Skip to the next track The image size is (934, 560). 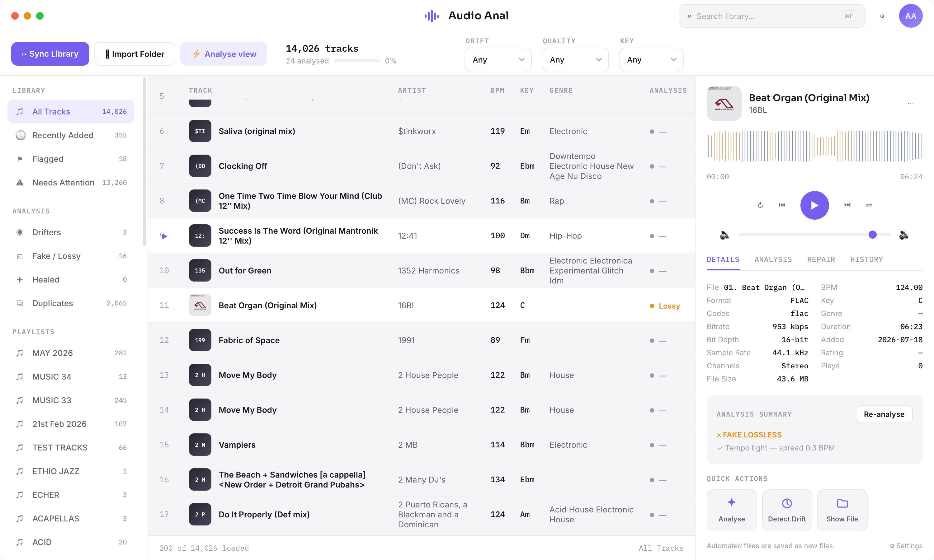[x=847, y=205]
